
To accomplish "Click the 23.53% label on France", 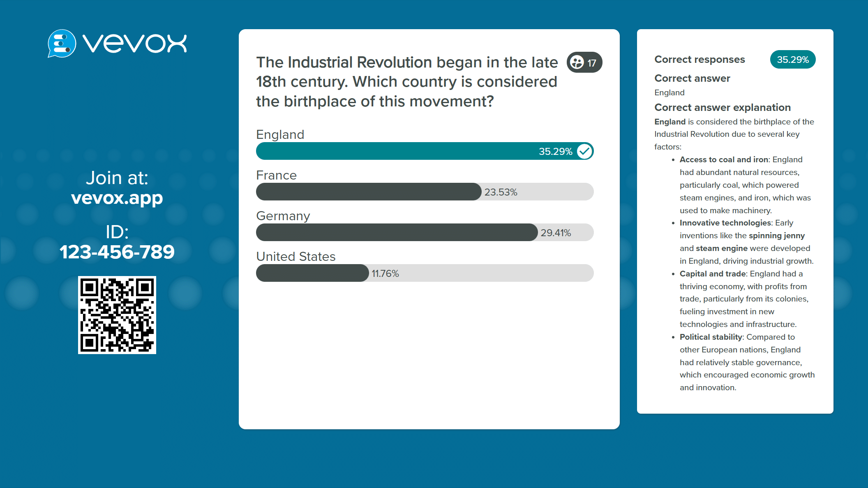I will coord(501,192).
